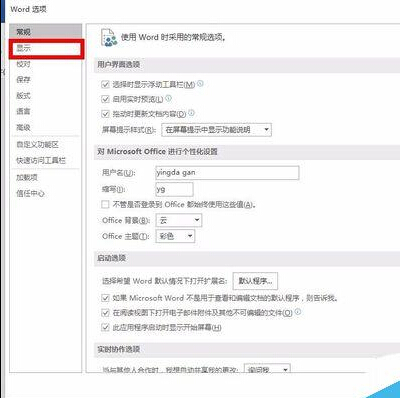Toggle 在阅读视图下打开电子邮件附件 checkbox

(105, 313)
